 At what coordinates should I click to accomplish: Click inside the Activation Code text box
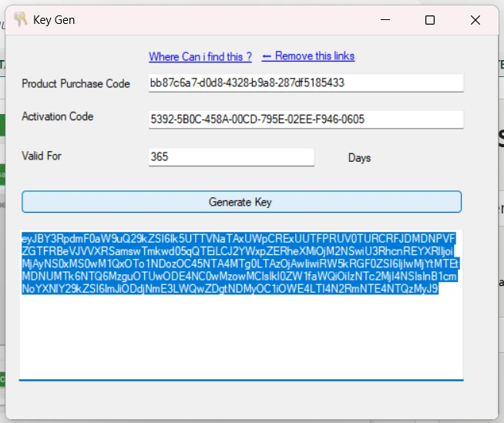tap(305, 119)
